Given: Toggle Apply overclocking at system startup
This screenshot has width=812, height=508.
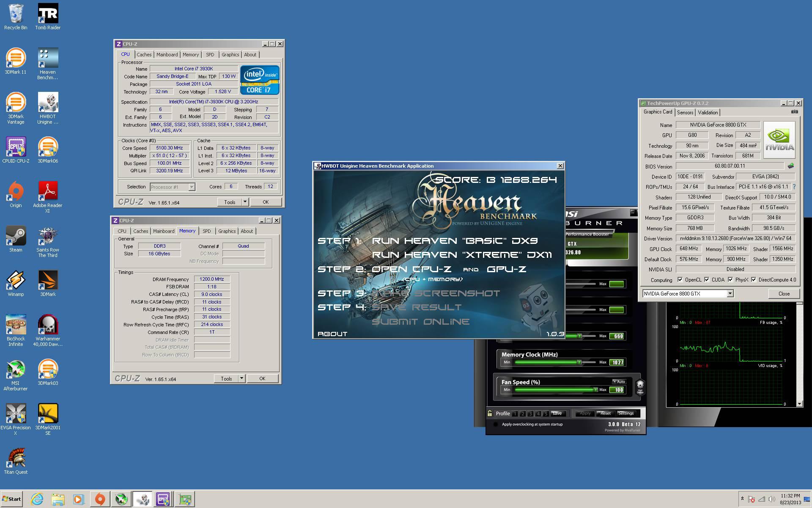Looking at the screenshot, I should coord(496,424).
